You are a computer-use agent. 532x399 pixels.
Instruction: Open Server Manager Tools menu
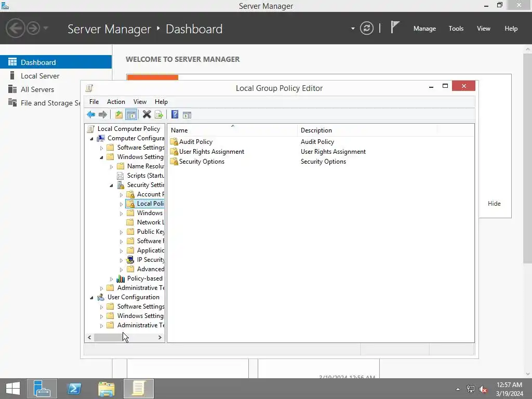click(x=456, y=29)
